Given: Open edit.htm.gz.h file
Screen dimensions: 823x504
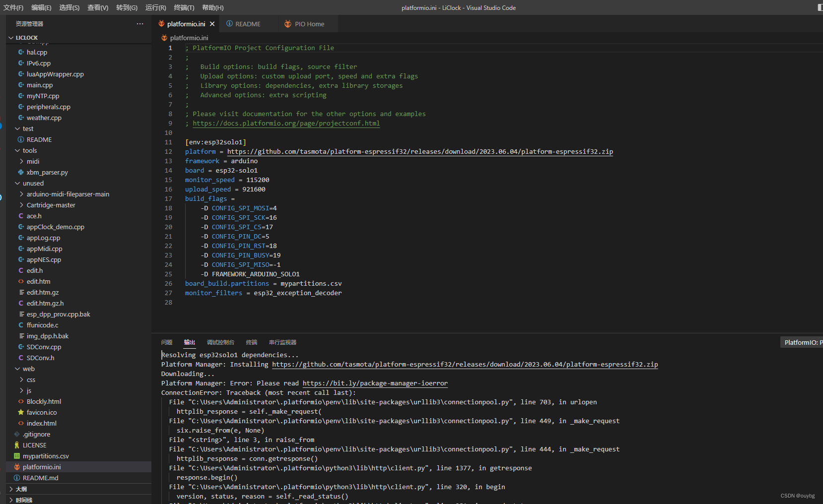Looking at the screenshot, I should [x=45, y=303].
